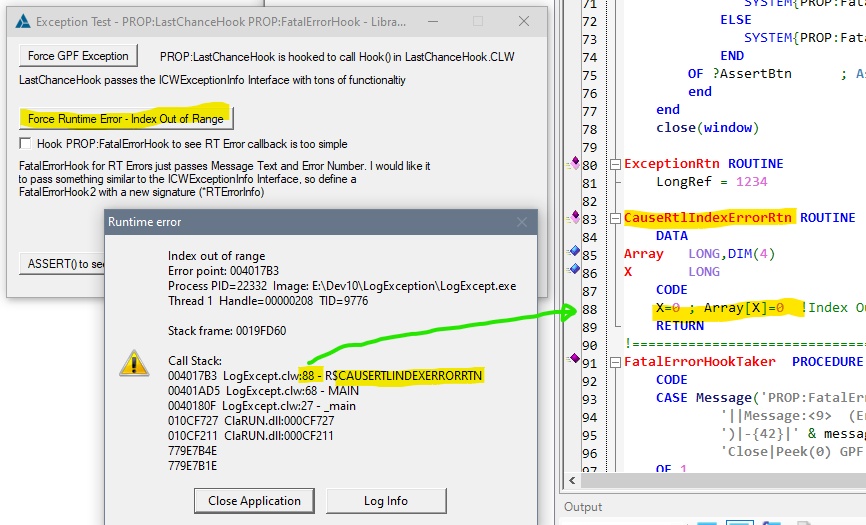Collapse the ExceptionRtn ROUTINE code fold
This screenshot has width=866, height=525.
tap(616, 163)
